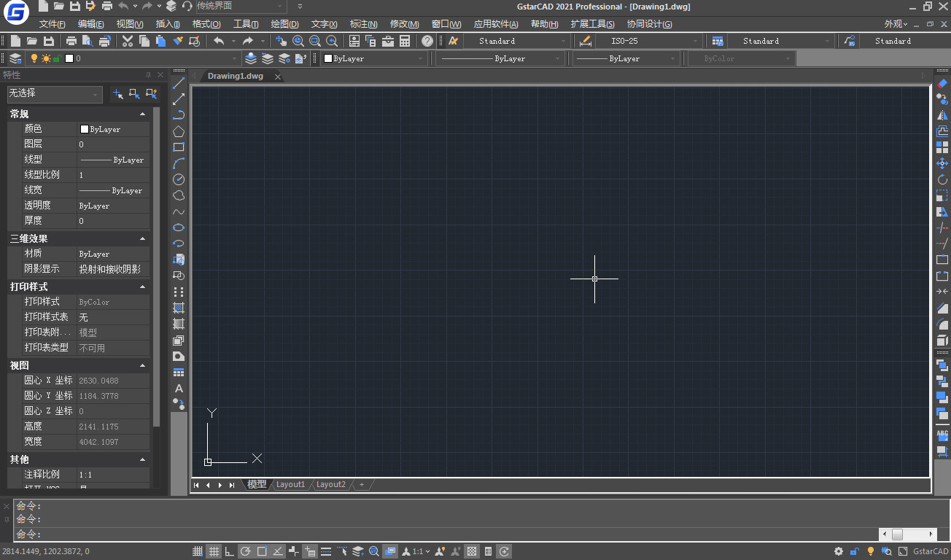
Task: Click the Cut scissors icon
Action: (x=128, y=41)
